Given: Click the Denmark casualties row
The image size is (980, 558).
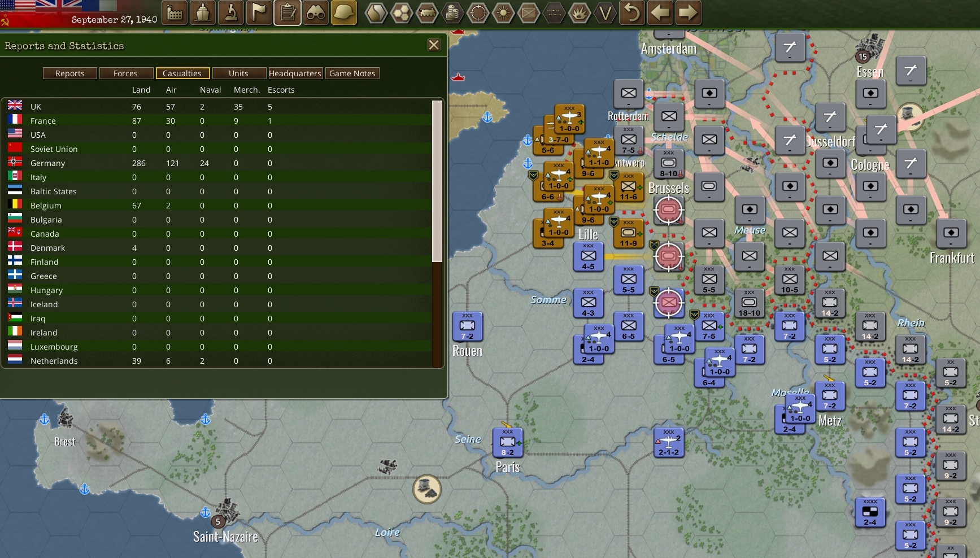Looking at the screenshot, I should (217, 247).
